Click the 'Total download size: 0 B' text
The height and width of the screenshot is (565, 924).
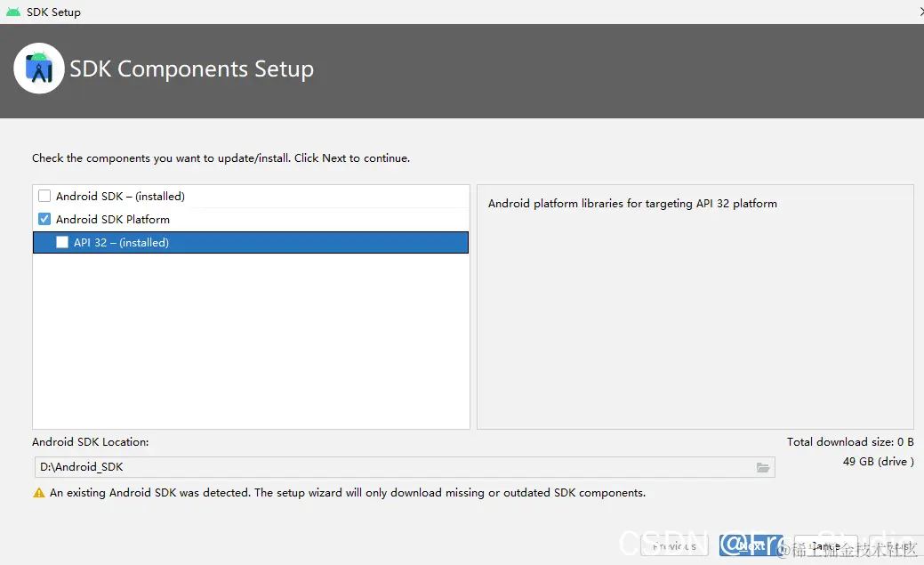click(850, 441)
